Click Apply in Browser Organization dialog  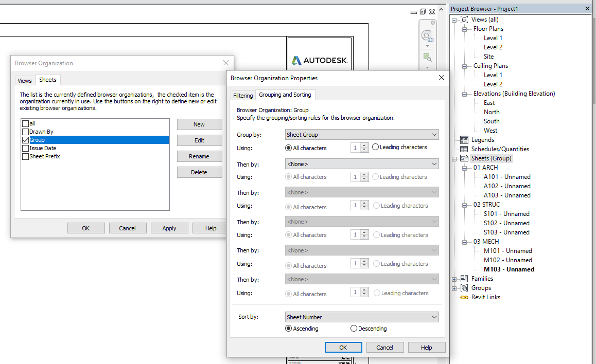point(169,228)
